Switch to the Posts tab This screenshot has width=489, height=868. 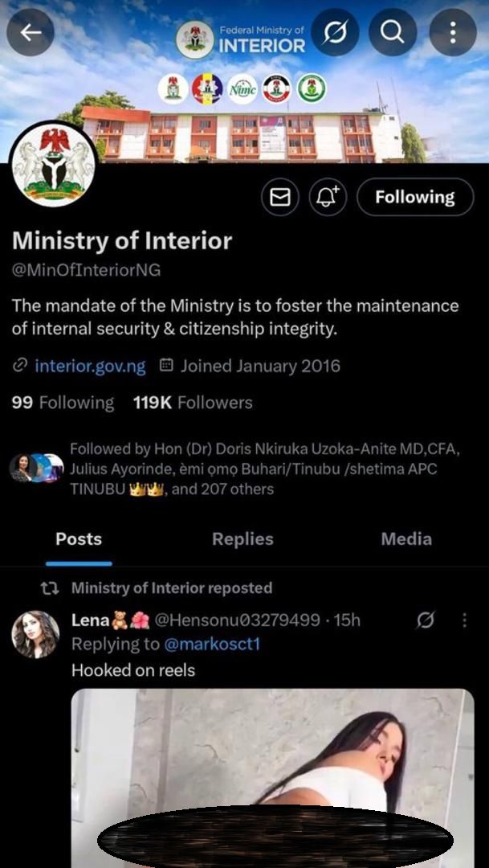point(79,539)
